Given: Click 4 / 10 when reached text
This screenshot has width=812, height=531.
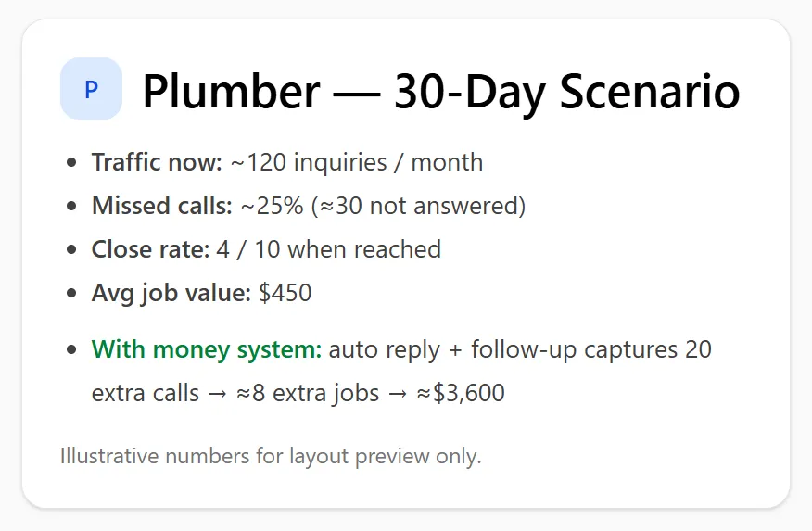Looking at the screenshot, I should click(329, 249).
